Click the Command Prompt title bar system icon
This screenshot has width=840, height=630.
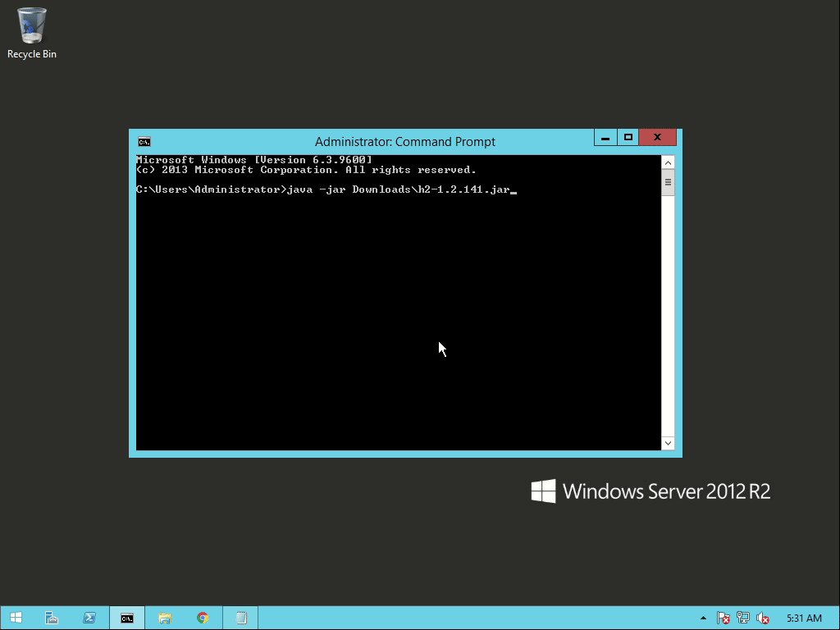pyautogui.click(x=144, y=141)
